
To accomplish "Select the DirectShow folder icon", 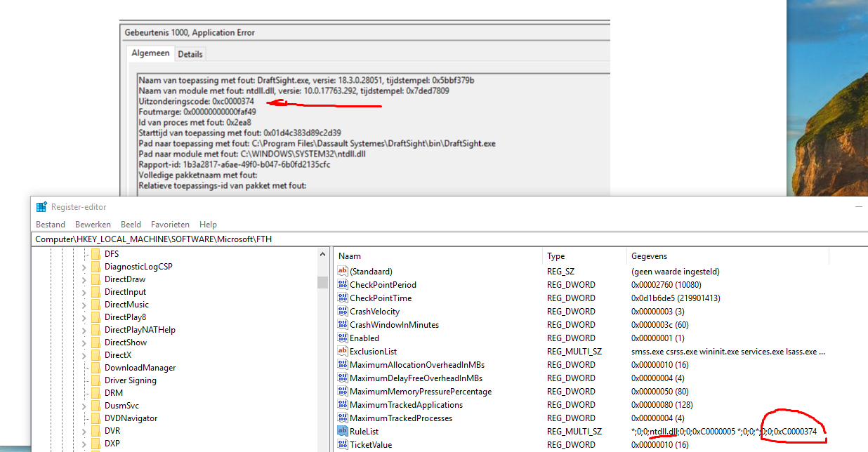I will tap(96, 343).
